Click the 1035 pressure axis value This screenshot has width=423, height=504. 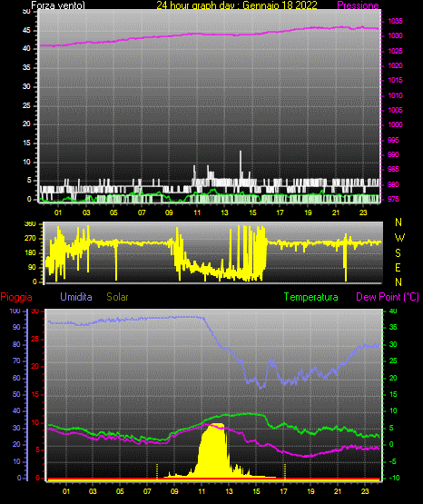pos(396,21)
